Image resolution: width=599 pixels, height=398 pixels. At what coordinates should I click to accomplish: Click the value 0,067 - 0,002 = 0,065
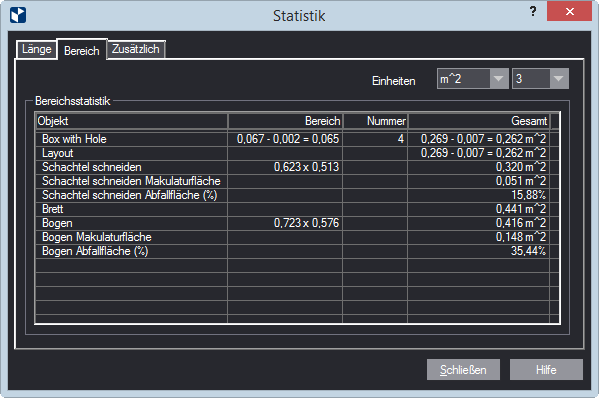pyautogui.click(x=288, y=139)
